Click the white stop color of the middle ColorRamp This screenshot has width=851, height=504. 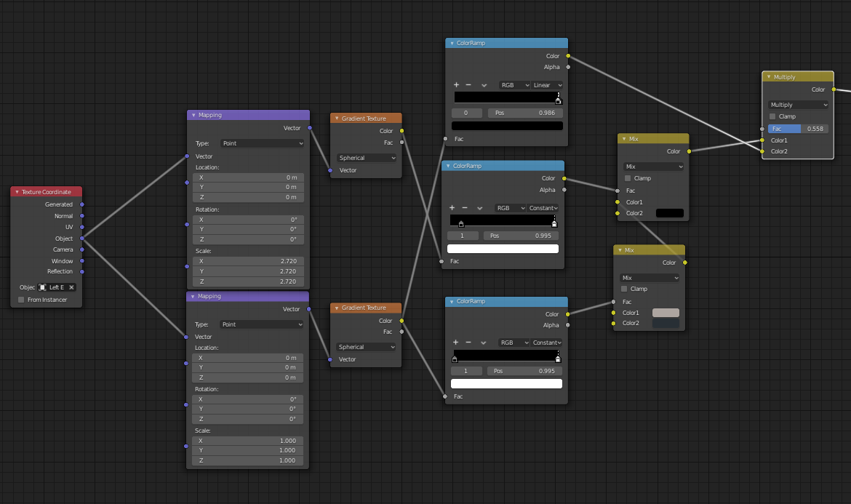503,249
